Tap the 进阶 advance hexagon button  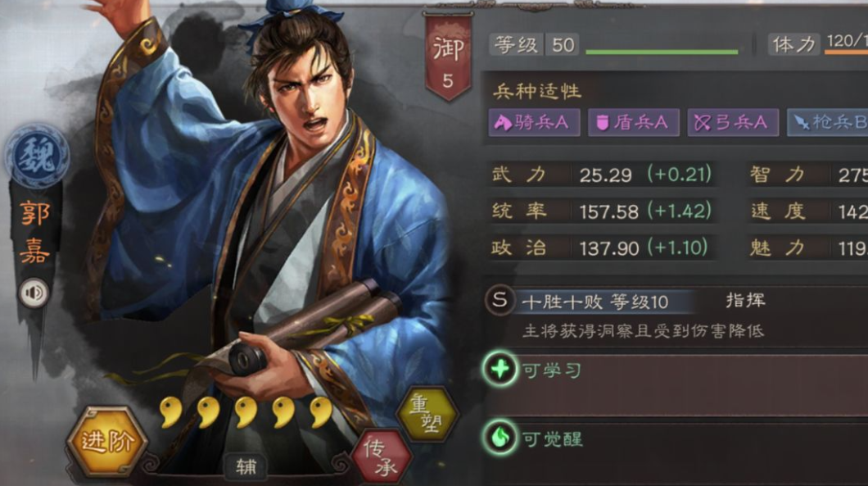(106, 441)
